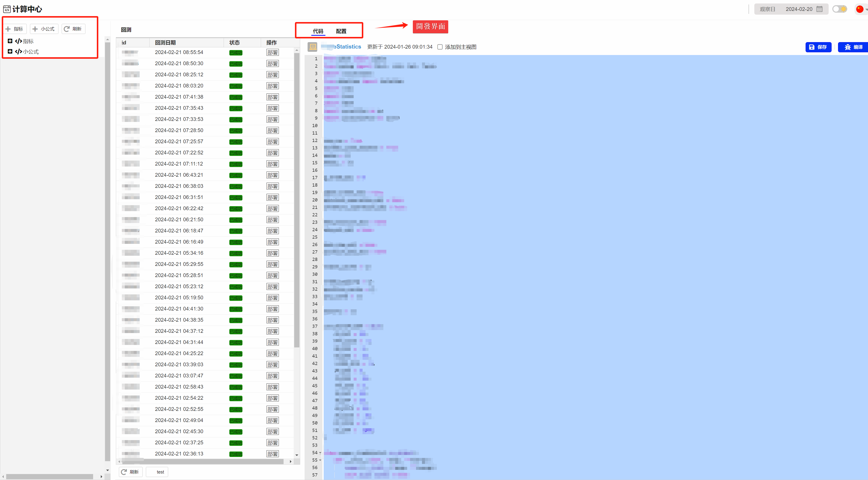Click the 状态 column header
Viewport: 868px width, 480px height.
242,42
